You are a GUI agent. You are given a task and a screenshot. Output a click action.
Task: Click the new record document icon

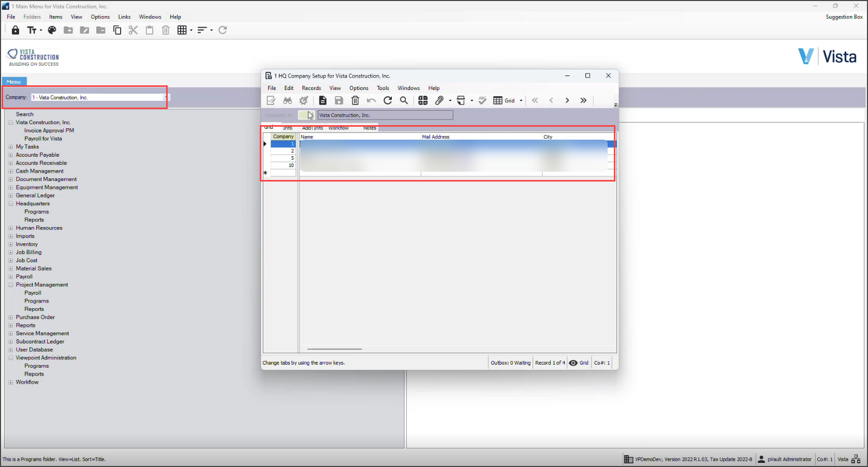322,100
